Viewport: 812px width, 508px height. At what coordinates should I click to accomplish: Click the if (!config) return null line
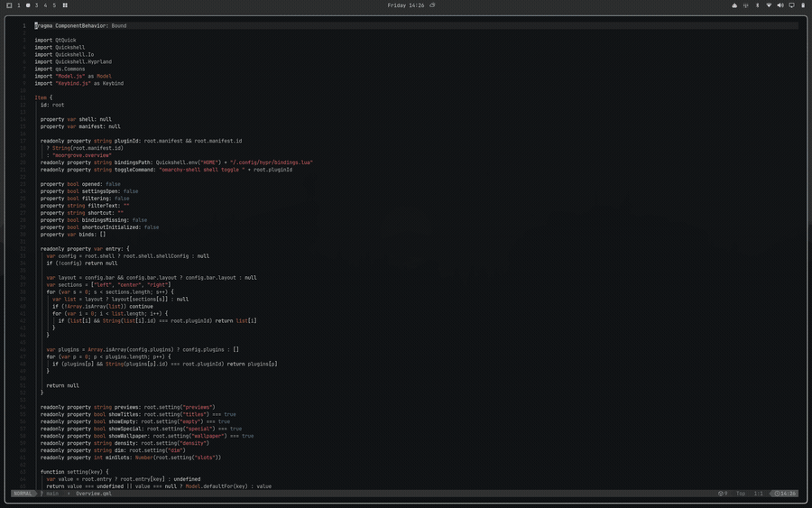(82, 263)
